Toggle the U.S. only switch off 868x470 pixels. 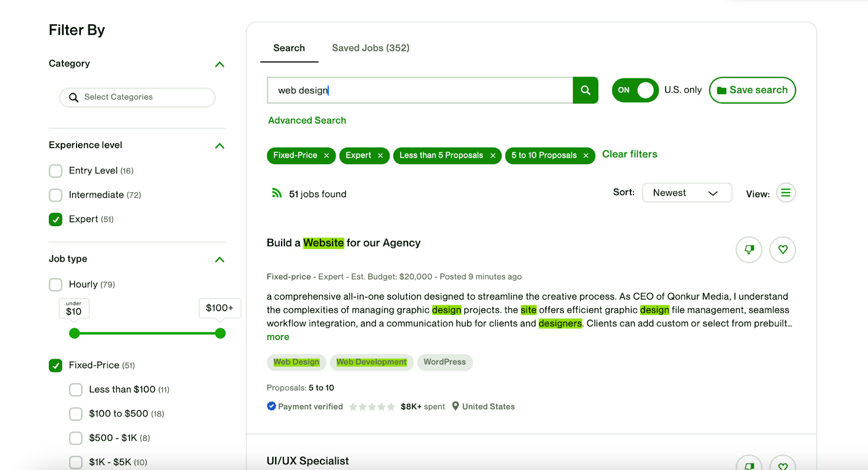tap(635, 90)
